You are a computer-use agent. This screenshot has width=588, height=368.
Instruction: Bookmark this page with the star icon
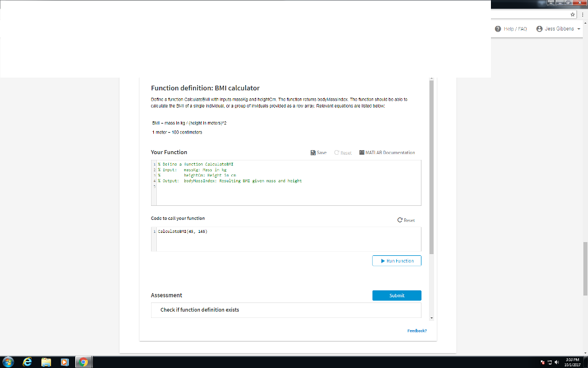coord(572,14)
